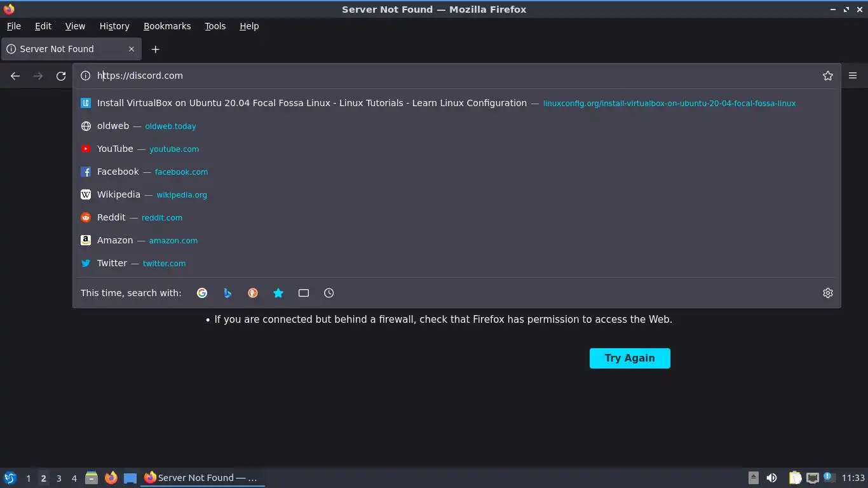Open the network status tray icon

click(x=812, y=478)
